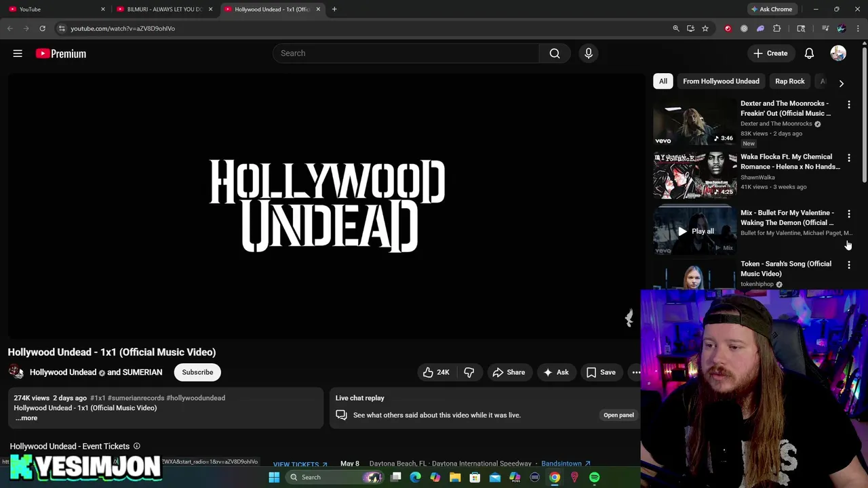Reload the page
868x488 pixels.
42,28
